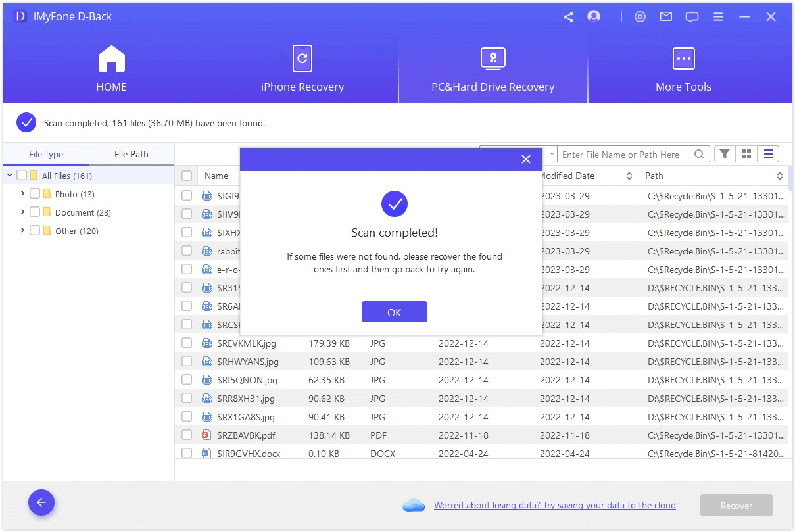Click the Name column header

pos(216,176)
